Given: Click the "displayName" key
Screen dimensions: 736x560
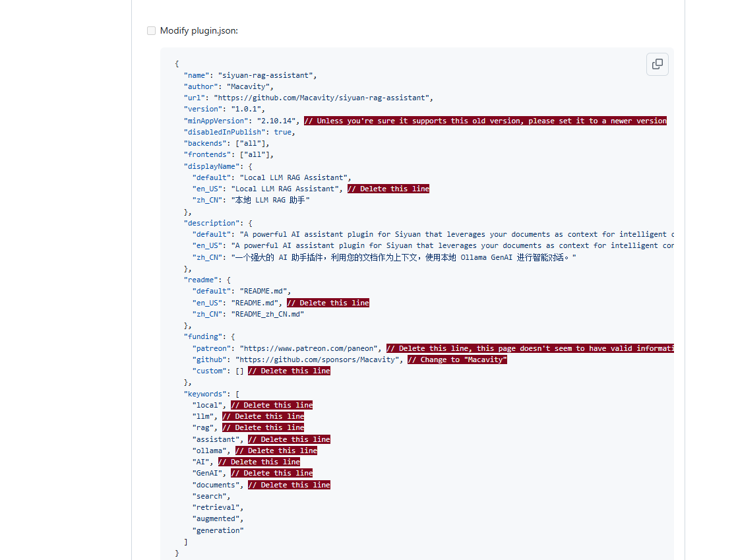Looking at the screenshot, I should click(x=212, y=166).
